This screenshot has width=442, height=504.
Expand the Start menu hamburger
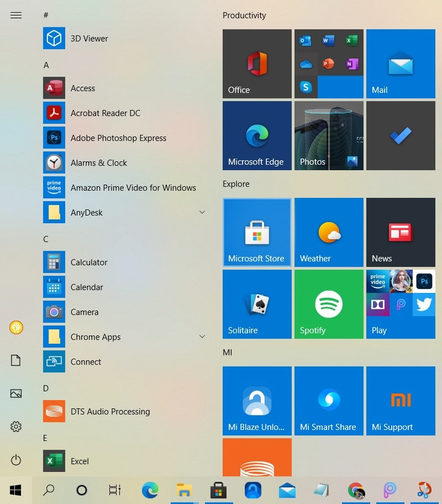point(16,15)
